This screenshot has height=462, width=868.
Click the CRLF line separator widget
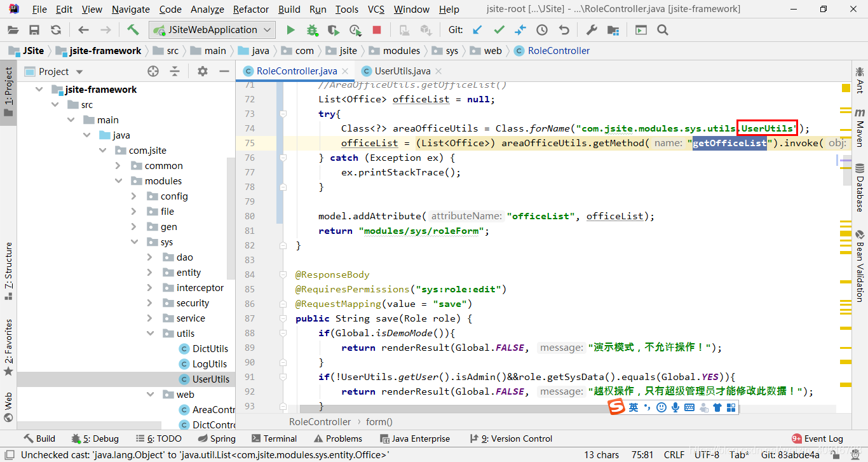point(674,454)
